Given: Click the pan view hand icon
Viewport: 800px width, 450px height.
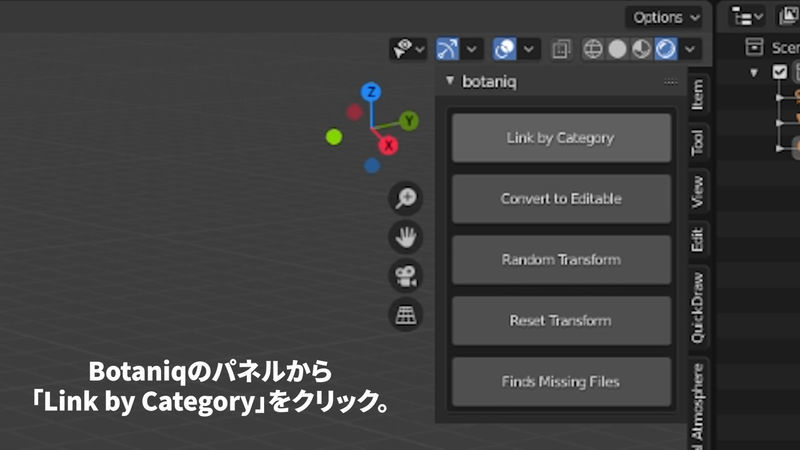Looking at the screenshot, I should click(x=406, y=237).
